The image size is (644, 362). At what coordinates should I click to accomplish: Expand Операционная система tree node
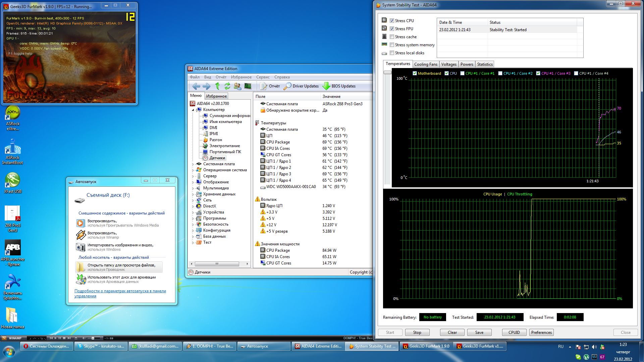point(193,170)
